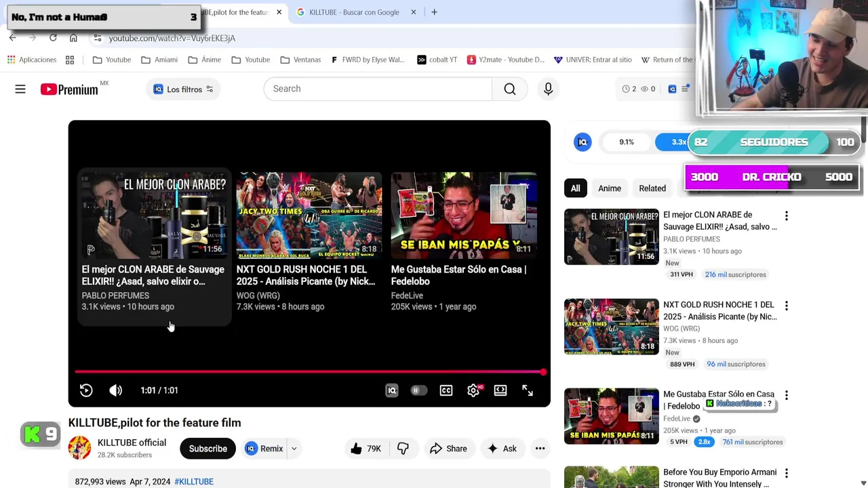
Task: Open options for Emporio Armani sidebar video
Action: tap(786, 473)
